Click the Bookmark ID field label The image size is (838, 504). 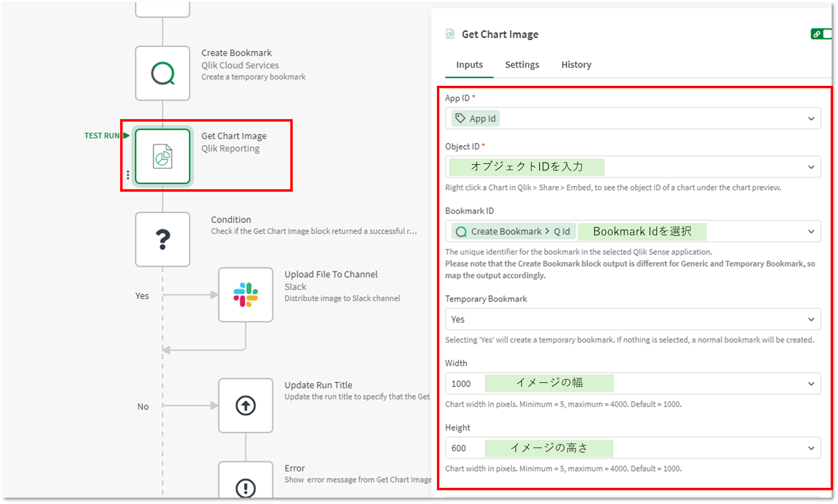469,211
